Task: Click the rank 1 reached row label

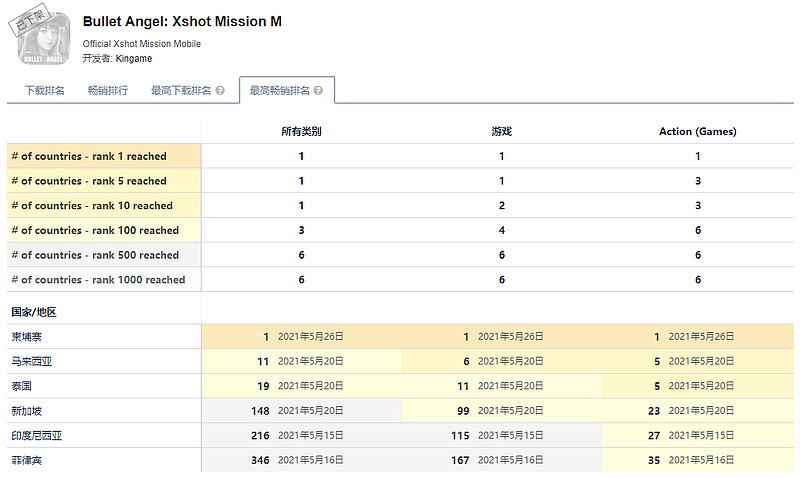Action: click(89, 156)
